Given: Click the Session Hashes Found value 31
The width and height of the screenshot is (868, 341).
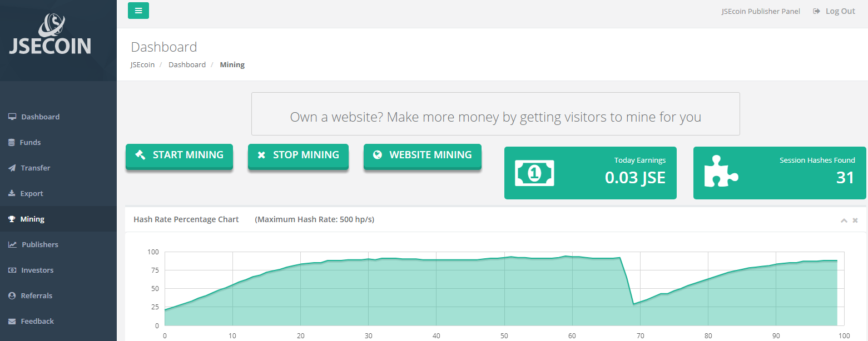Looking at the screenshot, I should pos(845,177).
